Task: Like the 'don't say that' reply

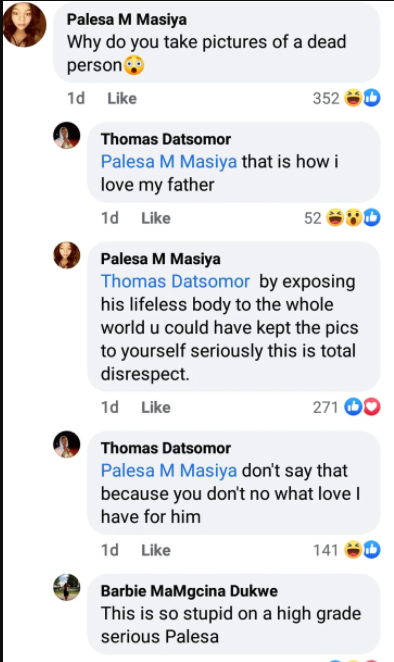Action: [x=156, y=550]
